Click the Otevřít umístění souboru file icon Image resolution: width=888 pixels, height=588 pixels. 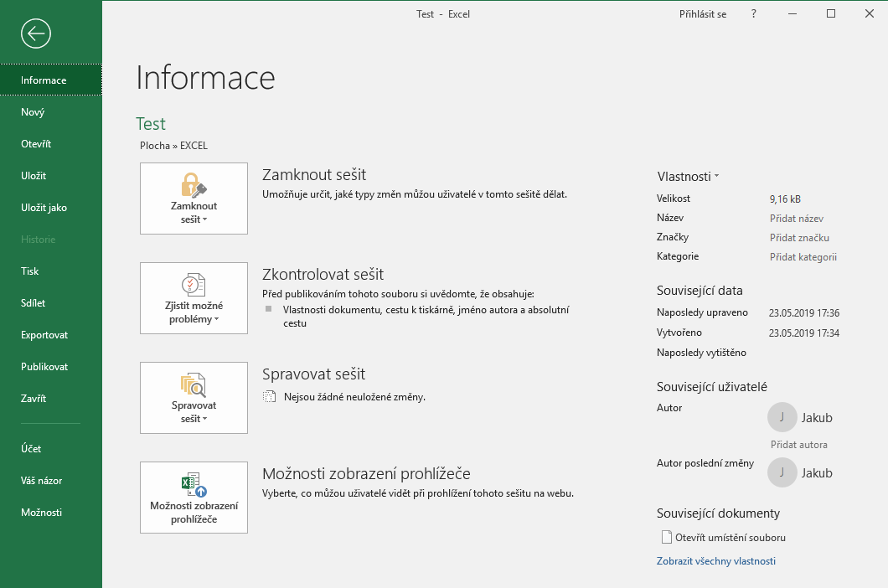(667, 537)
